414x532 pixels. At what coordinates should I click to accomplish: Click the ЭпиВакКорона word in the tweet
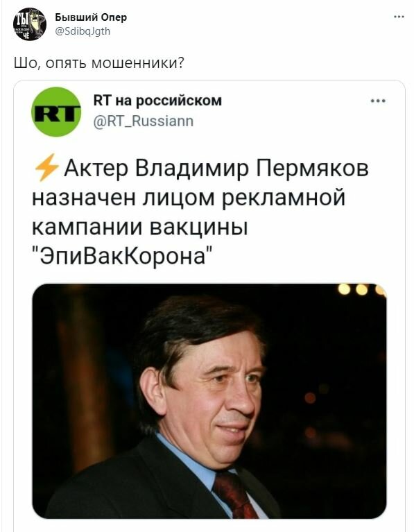pos(123,255)
